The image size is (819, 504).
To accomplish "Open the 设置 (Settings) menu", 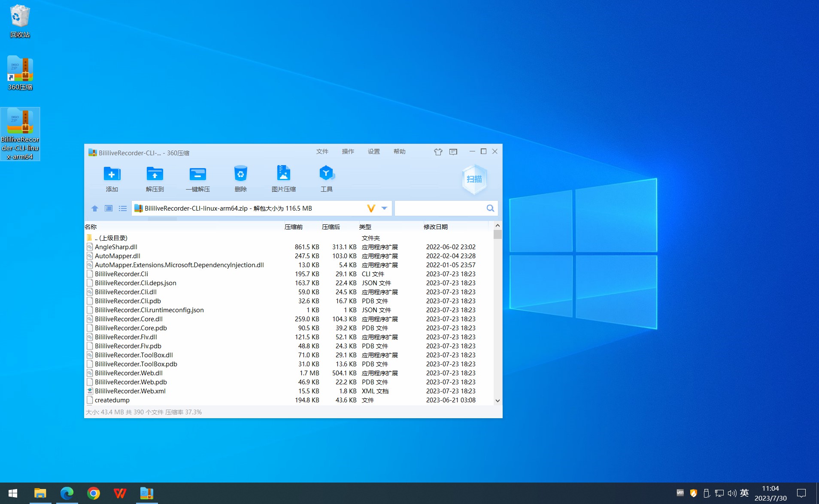I will [x=373, y=151].
